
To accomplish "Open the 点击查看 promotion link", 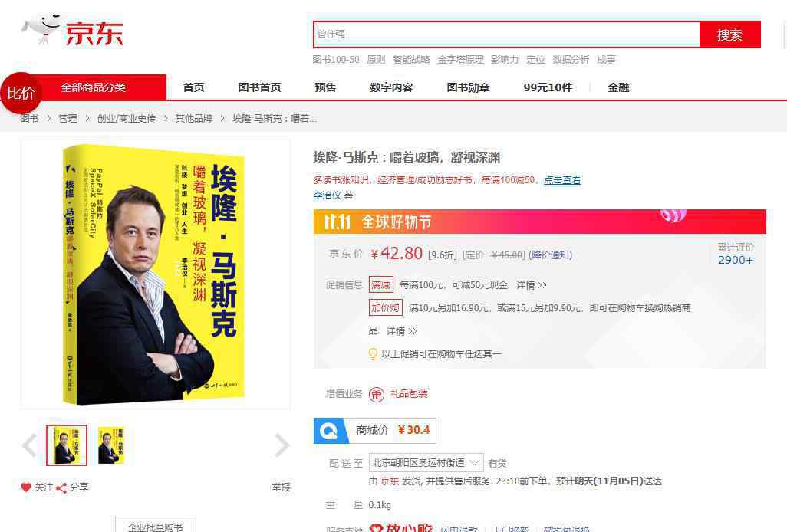I will click(x=562, y=179).
